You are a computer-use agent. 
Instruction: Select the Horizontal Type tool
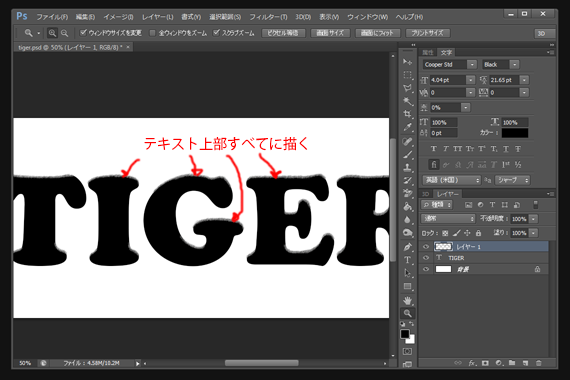[x=408, y=260]
